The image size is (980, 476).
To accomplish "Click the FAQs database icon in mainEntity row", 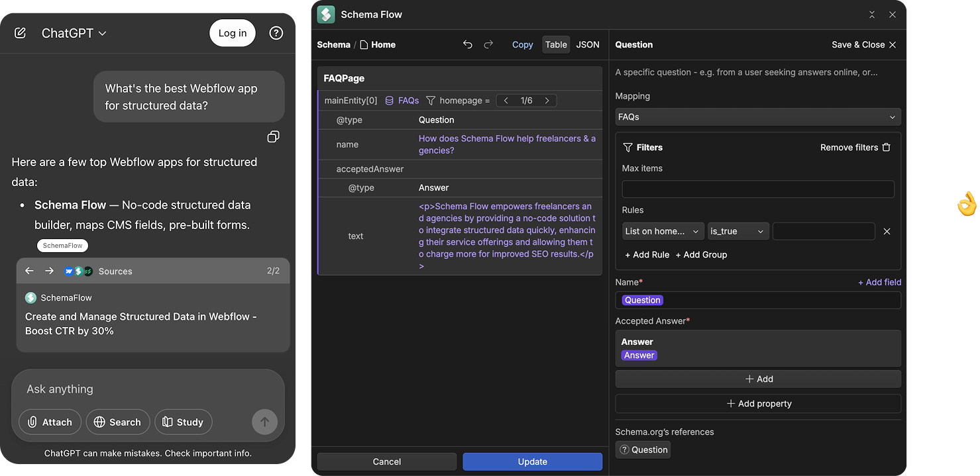I will pos(389,100).
